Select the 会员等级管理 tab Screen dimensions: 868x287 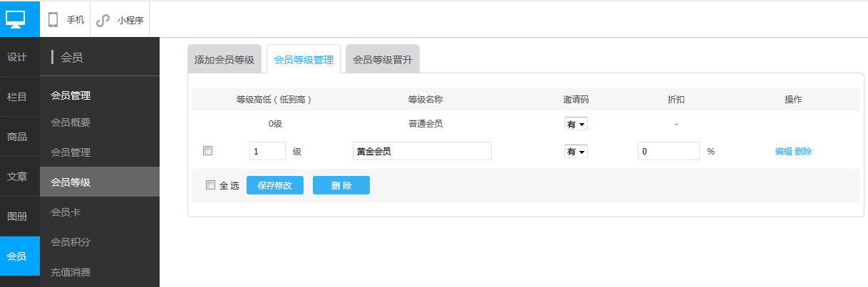304,60
